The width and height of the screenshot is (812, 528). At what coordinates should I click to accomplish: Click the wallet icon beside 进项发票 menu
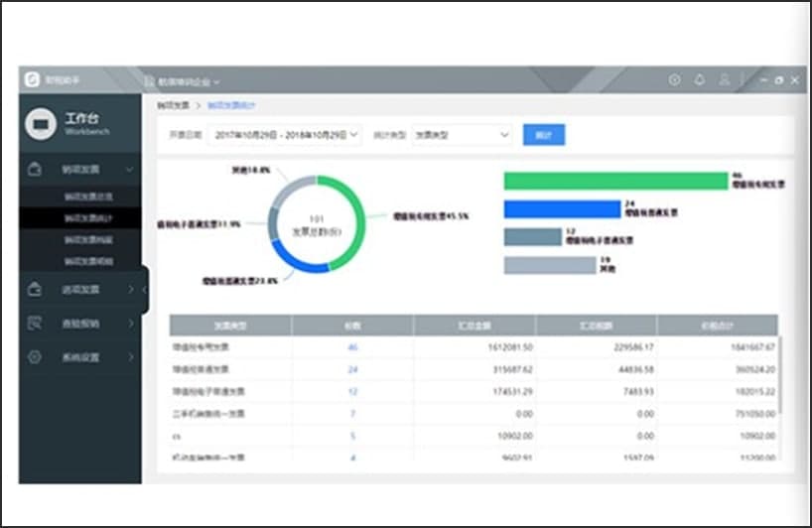point(35,289)
